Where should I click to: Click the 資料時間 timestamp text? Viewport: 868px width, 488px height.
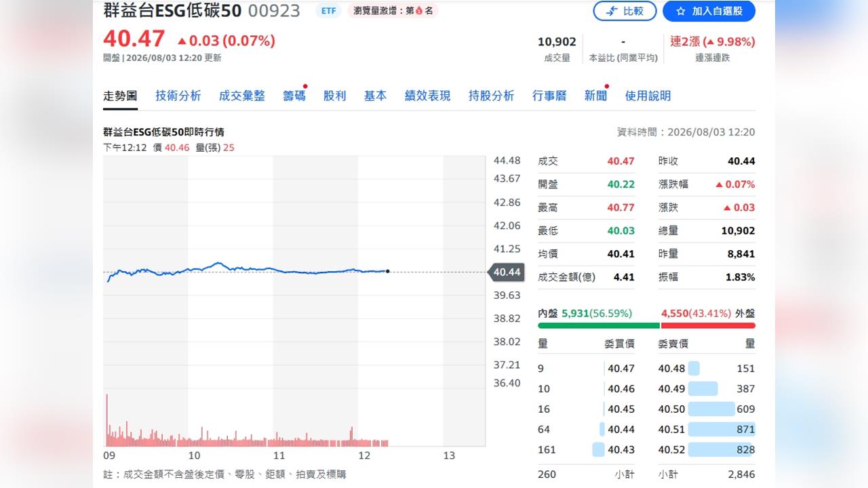coord(686,132)
